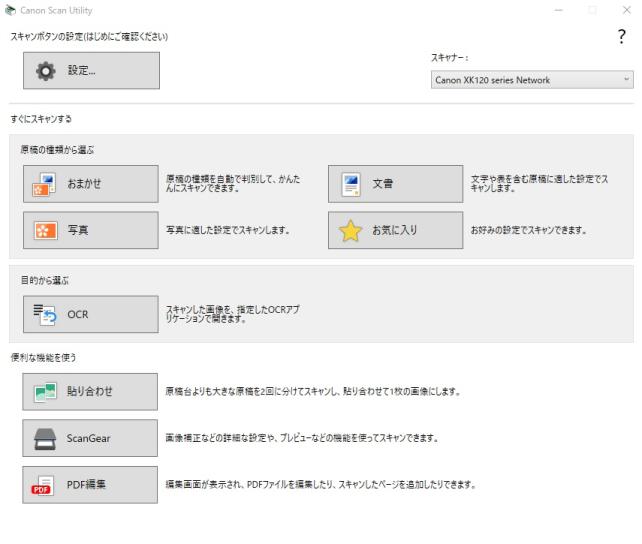Viewport: 642px width, 544px height.
Task: Click the ScanGear scanner icon
Action: coord(45,439)
